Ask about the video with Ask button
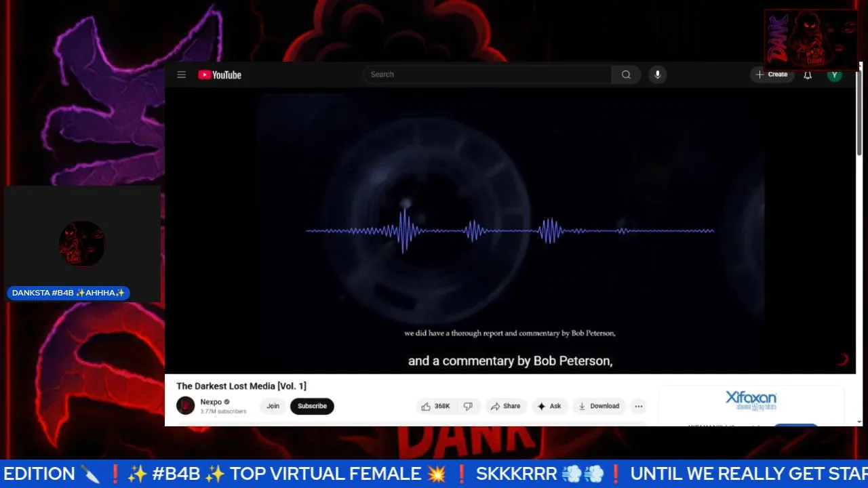The width and height of the screenshot is (868, 488). tap(549, 406)
